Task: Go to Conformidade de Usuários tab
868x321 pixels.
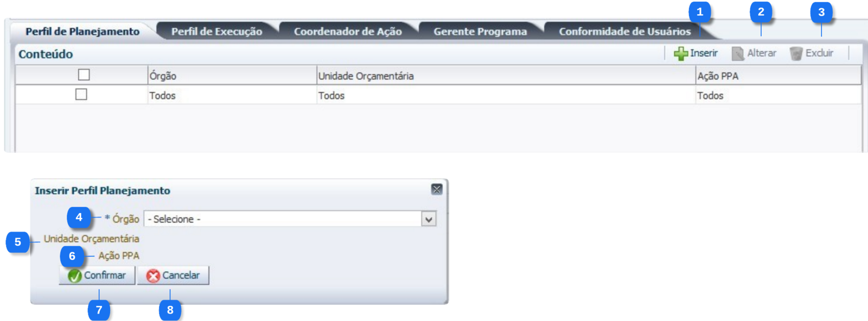Action: point(625,31)
